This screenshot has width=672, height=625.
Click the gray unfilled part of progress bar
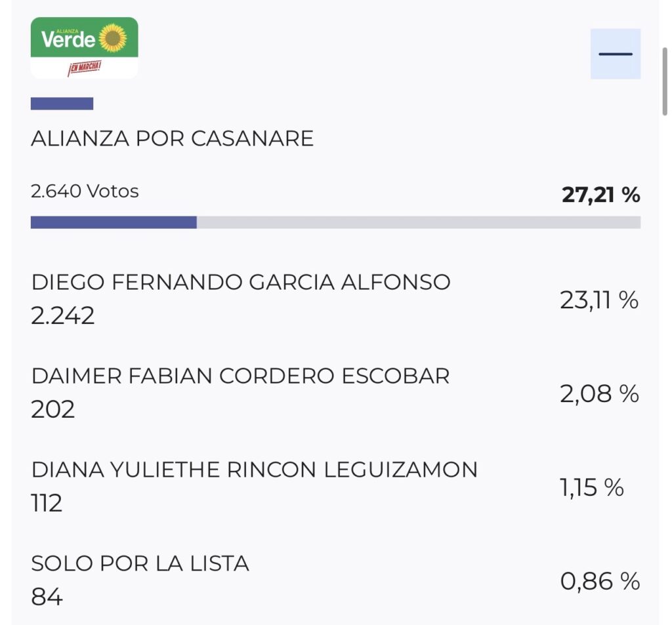[418, 222]
